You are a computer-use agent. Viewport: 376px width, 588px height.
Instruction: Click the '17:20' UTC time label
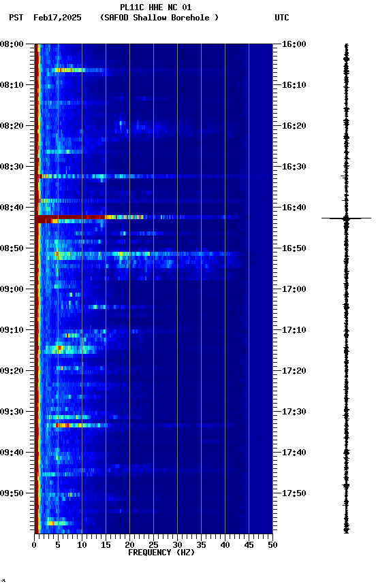pyautogui.click(x=294, y=371)
